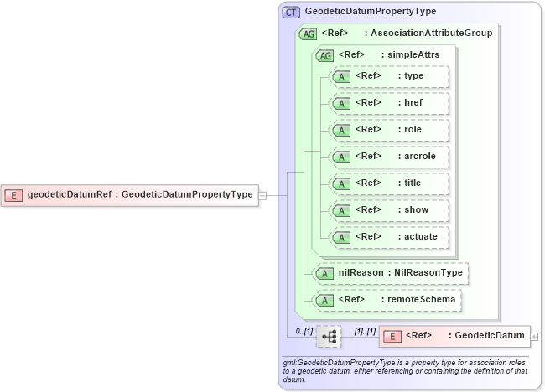Image resolution: width=545 pixels, height=392 pixels.
Task: Click the E icon of geodeticDatumRef element
Action: [13, 195]
